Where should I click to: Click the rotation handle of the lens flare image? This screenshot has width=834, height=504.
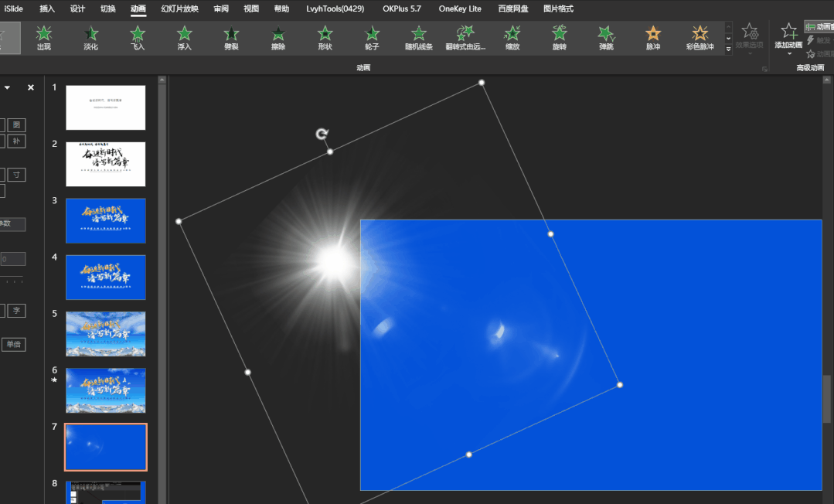[322, 134]
